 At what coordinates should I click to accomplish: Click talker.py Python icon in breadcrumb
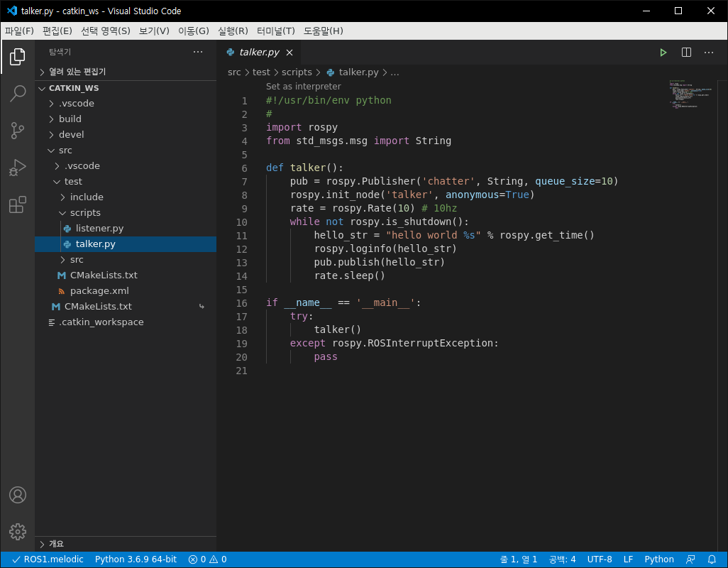[331, 72]
